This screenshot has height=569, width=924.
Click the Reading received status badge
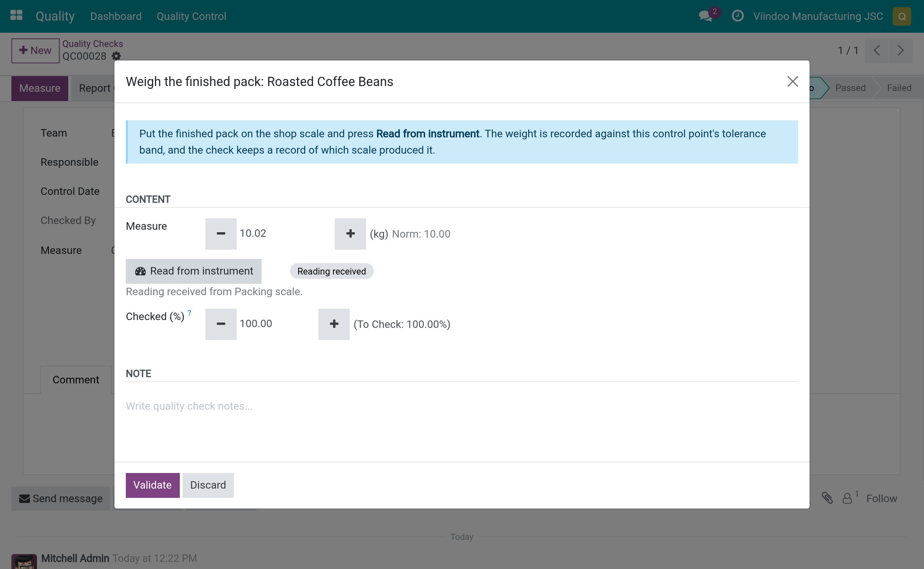[x=331, y=271]
